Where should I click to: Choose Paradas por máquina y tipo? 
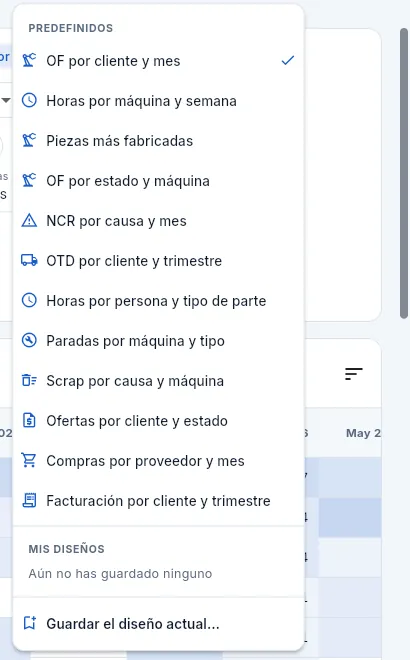coord(158,341)
